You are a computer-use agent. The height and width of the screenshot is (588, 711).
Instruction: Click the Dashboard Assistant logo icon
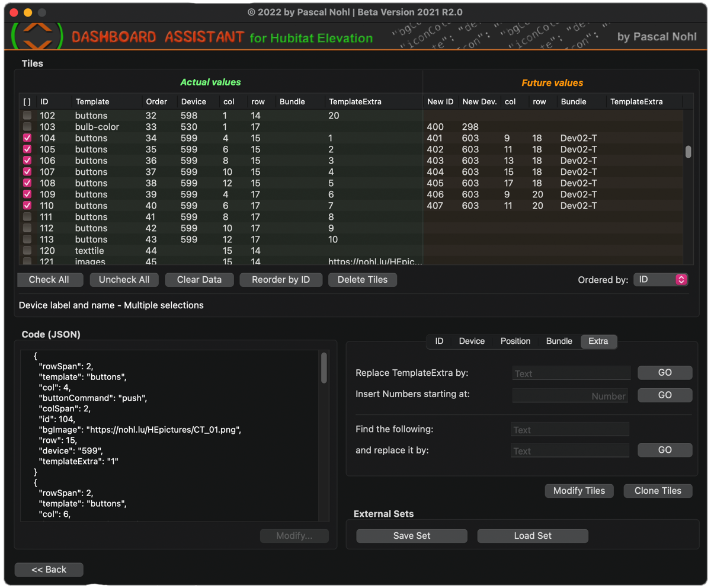[37, 36]
